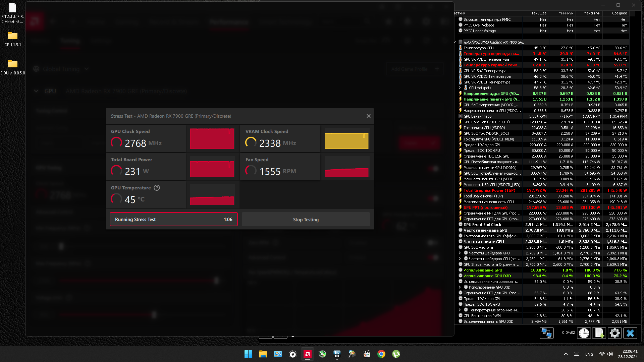
Task: Click the Максимум column header
Action: pyautogui.click(x=592, y=13)
